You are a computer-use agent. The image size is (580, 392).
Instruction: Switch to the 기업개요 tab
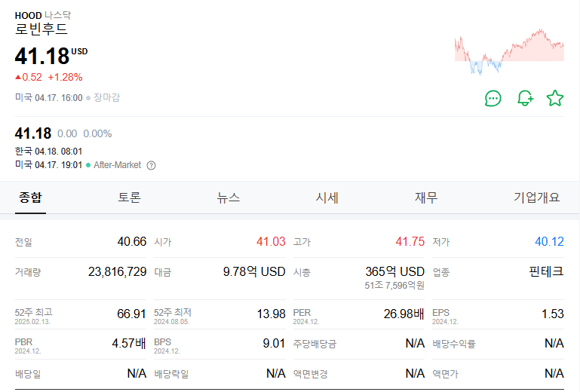tap(537, 198)
